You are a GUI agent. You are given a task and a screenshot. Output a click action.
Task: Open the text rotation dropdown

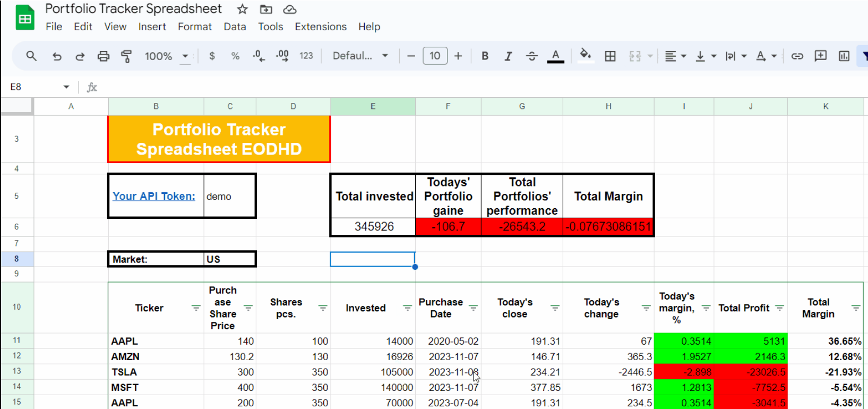tap(767, 56)
